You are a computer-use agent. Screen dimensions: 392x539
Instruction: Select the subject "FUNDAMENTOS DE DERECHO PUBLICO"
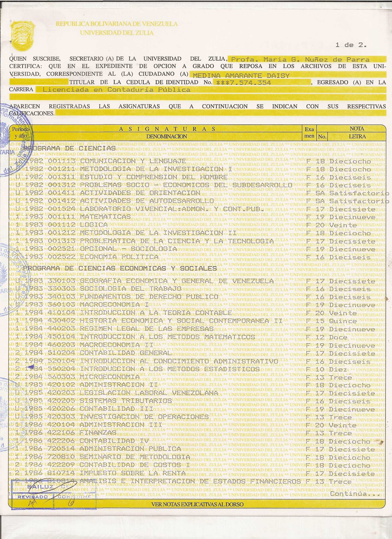(x=149, y=297)
